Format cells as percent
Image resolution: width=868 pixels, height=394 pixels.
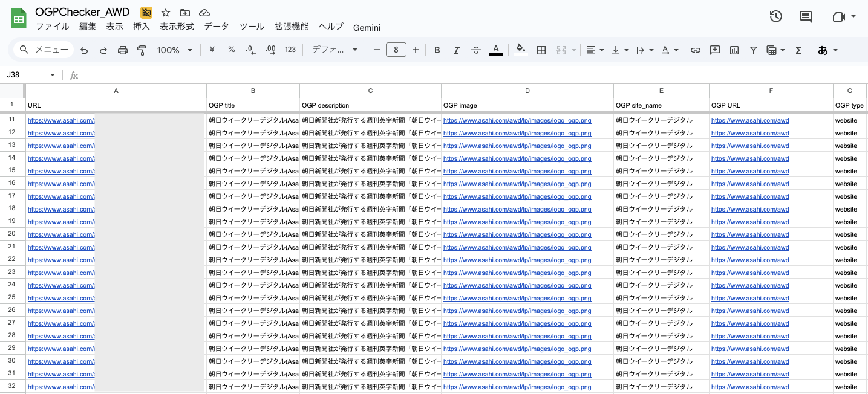(x=232, y=50)
